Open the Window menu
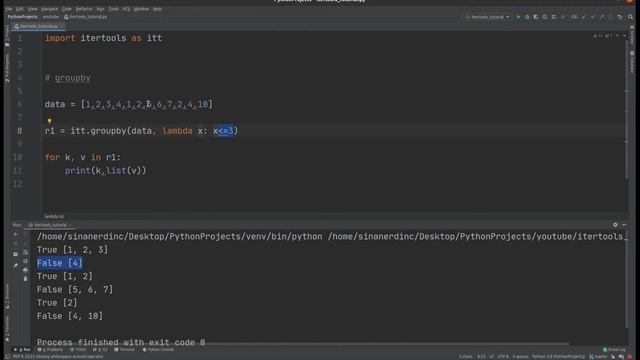The width and height of the screenshot is (640, 360). (141, 9)
